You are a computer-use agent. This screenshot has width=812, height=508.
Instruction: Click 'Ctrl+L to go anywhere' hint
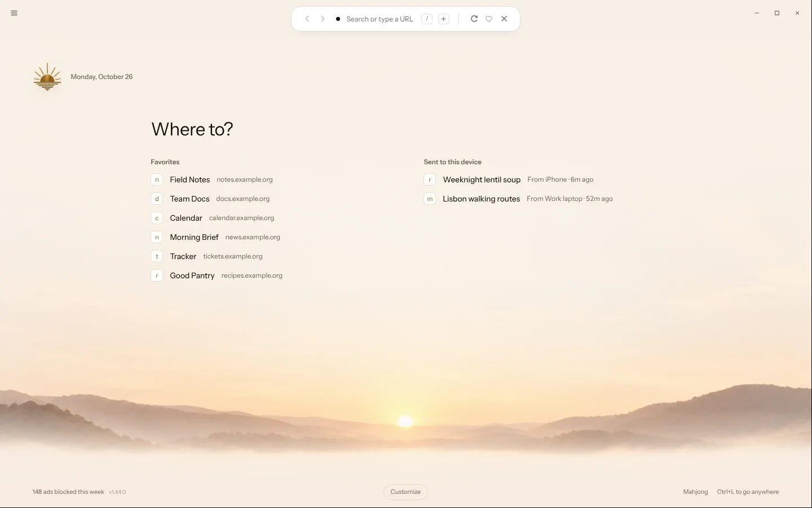click(x=748, y=492)
